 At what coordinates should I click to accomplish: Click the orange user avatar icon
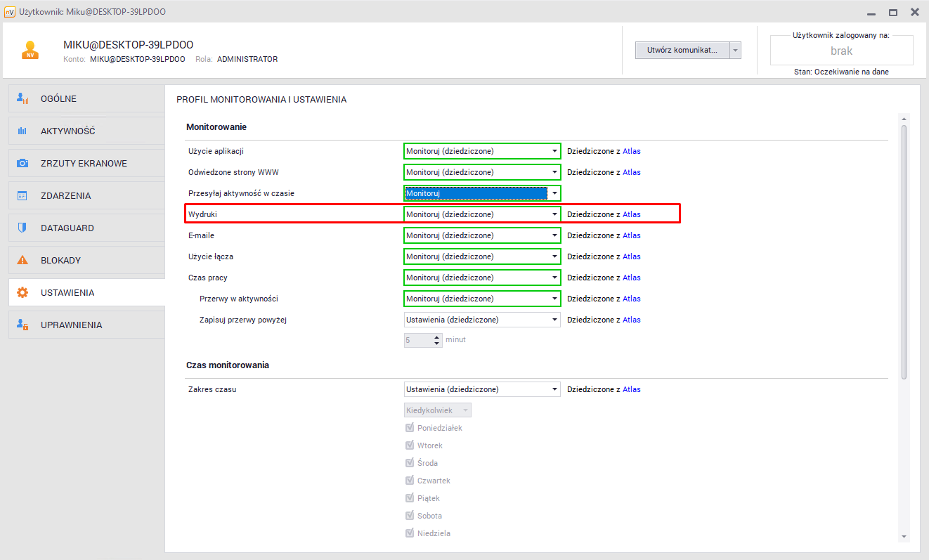(30, 50)
